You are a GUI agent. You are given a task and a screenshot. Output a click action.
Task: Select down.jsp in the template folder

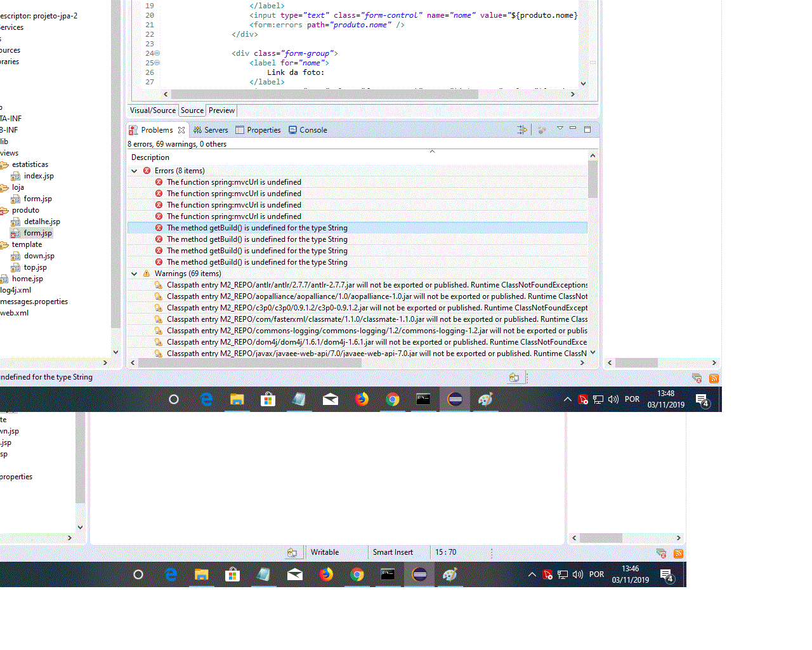(x=39, y=256)
